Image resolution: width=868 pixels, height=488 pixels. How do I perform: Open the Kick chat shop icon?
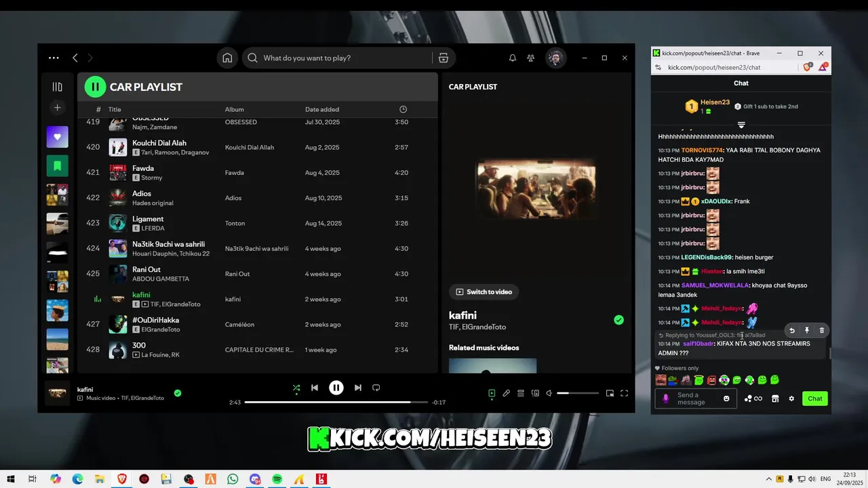click(775, 399)
